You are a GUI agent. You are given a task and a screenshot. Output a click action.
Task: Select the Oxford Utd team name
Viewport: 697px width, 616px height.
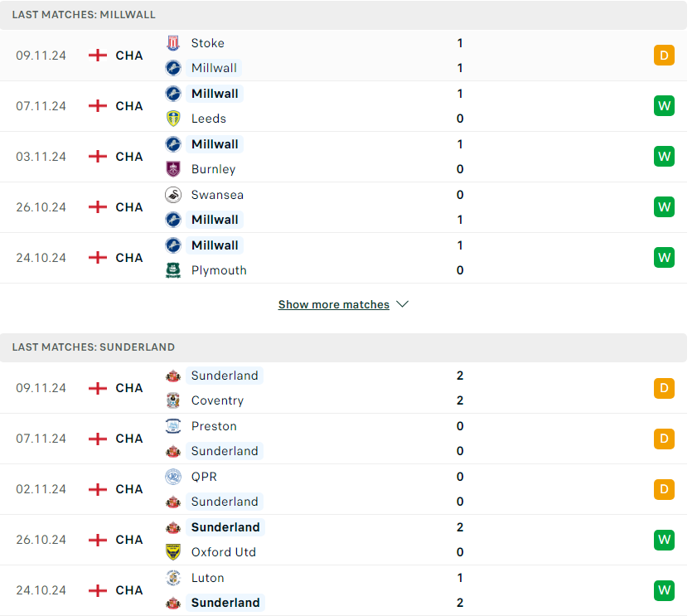pyautogui.click(x=224, y=552)
